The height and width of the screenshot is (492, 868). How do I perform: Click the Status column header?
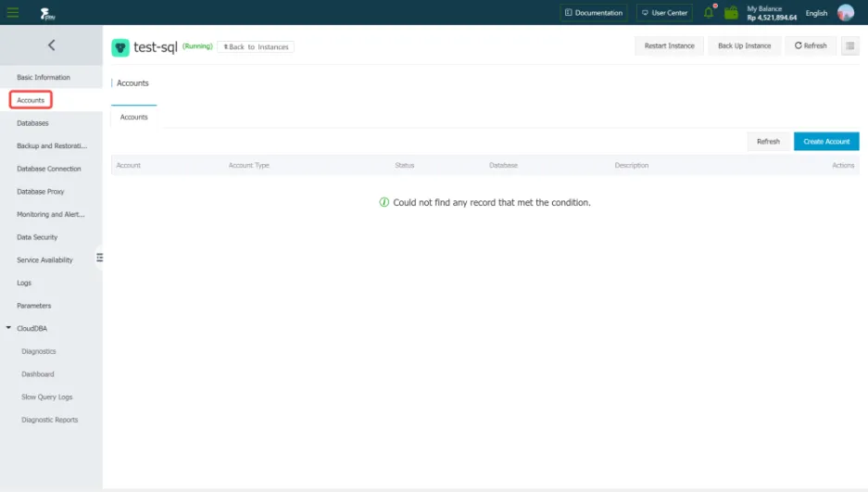coord(405,165)
